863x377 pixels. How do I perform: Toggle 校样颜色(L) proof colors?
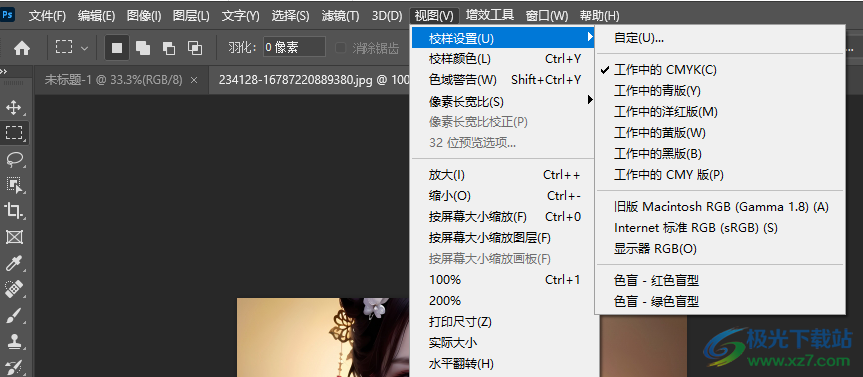(503, 59)
